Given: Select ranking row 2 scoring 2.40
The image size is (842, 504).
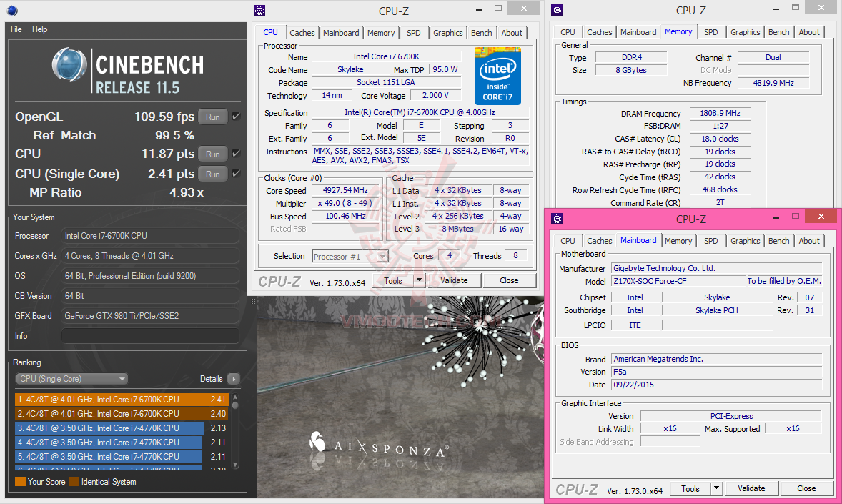Looking at the screenshot, I should point(122,414).
